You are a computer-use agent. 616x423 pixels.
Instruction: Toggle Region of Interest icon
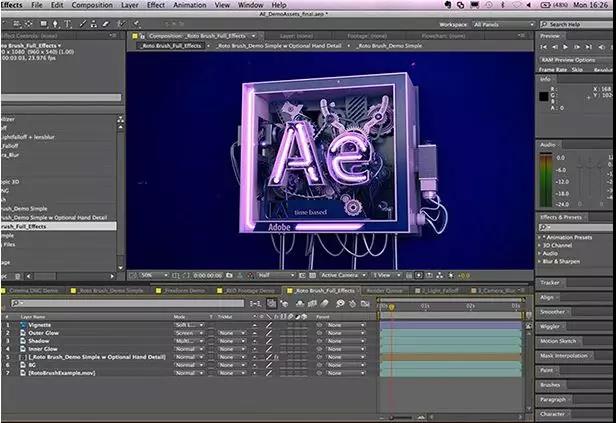[302, 275]
